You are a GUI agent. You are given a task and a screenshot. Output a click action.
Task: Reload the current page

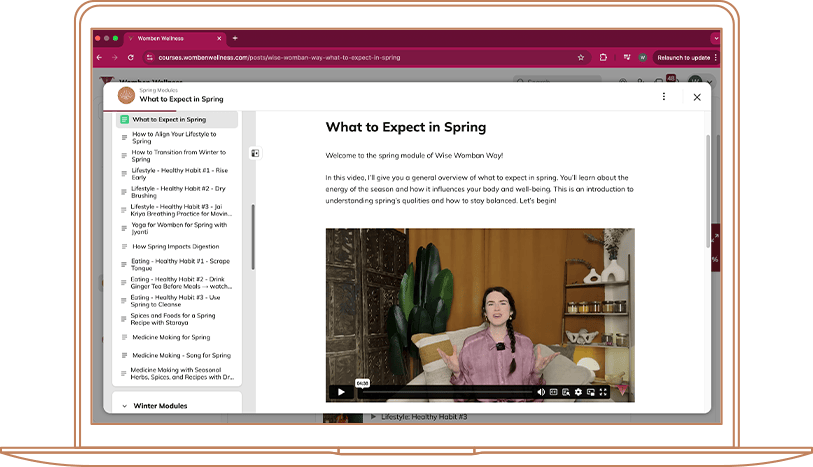pyautogui.click(x=131, y=58)
